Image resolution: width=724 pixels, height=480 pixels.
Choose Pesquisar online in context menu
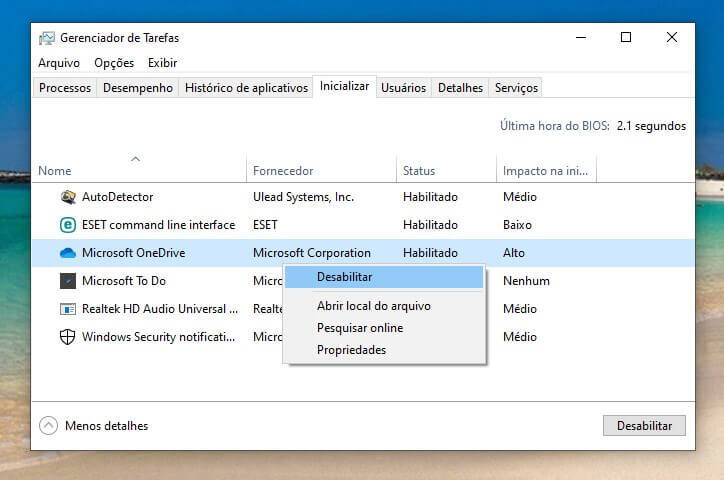click(384, 328)
